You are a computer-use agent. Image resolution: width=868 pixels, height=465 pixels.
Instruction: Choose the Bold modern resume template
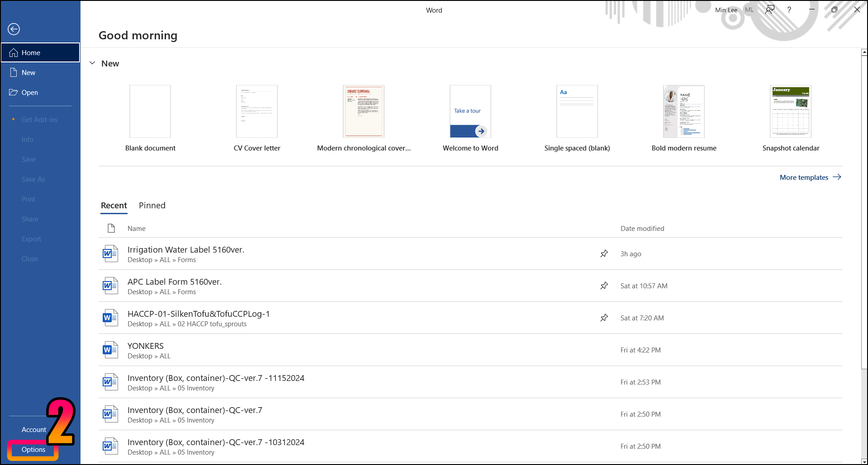point(684,118)
